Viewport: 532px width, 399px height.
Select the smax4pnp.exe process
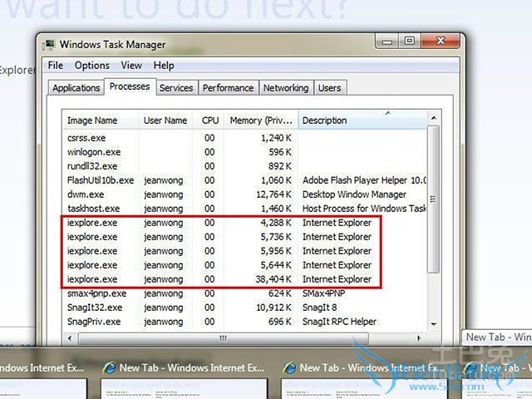point(244,293)
